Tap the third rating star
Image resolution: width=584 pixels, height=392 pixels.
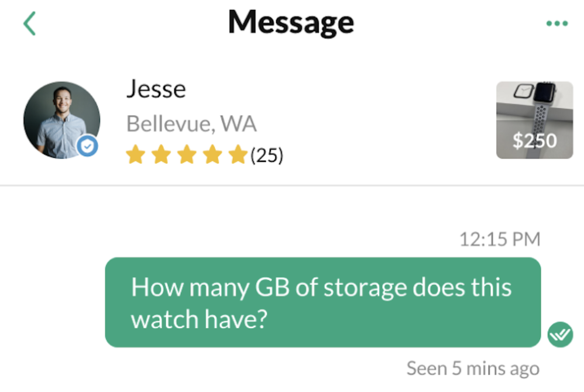click(187, 154)
